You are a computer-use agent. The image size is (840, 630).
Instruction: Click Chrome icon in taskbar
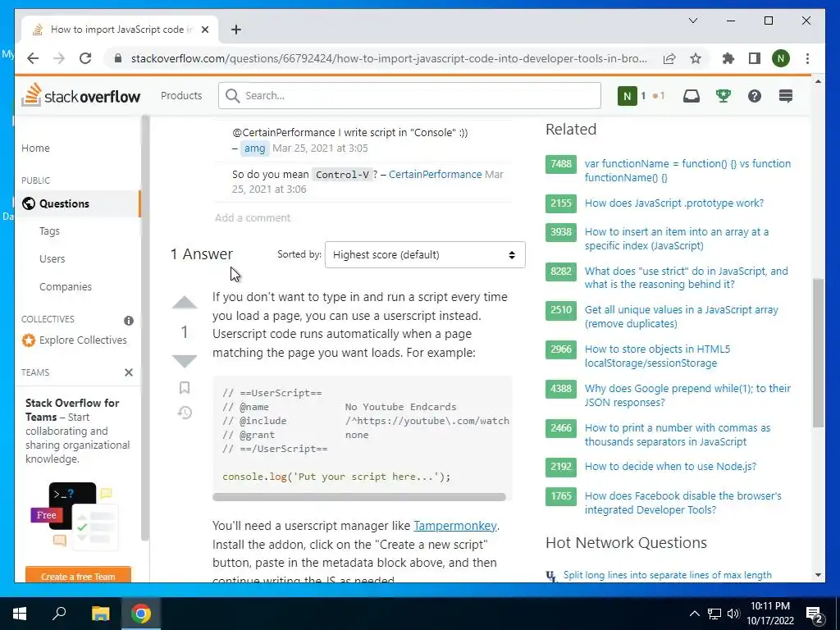pos(141,614)
